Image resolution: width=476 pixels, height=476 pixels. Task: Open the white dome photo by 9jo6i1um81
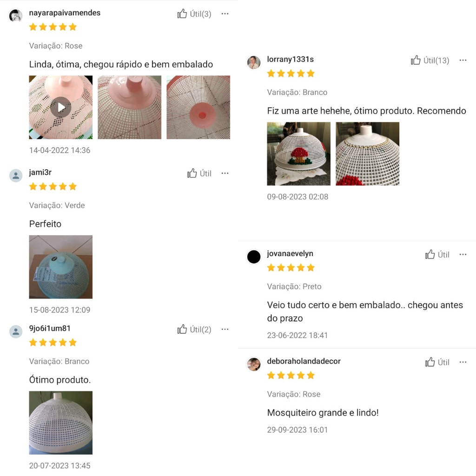(61, 423)
